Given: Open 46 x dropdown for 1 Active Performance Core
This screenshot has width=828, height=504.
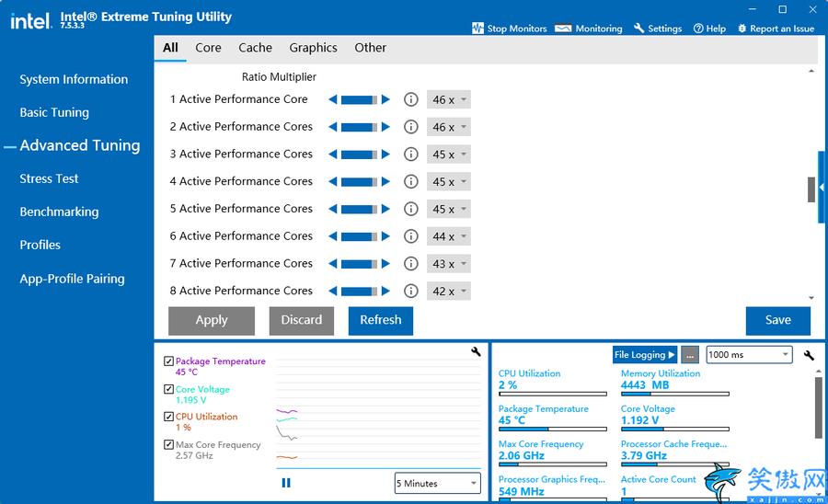Looking at the screenshot, I should 448,99.
